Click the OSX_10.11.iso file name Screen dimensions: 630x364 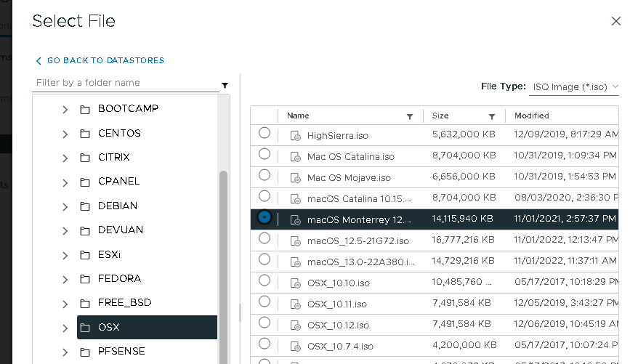[x=337, y=304]
